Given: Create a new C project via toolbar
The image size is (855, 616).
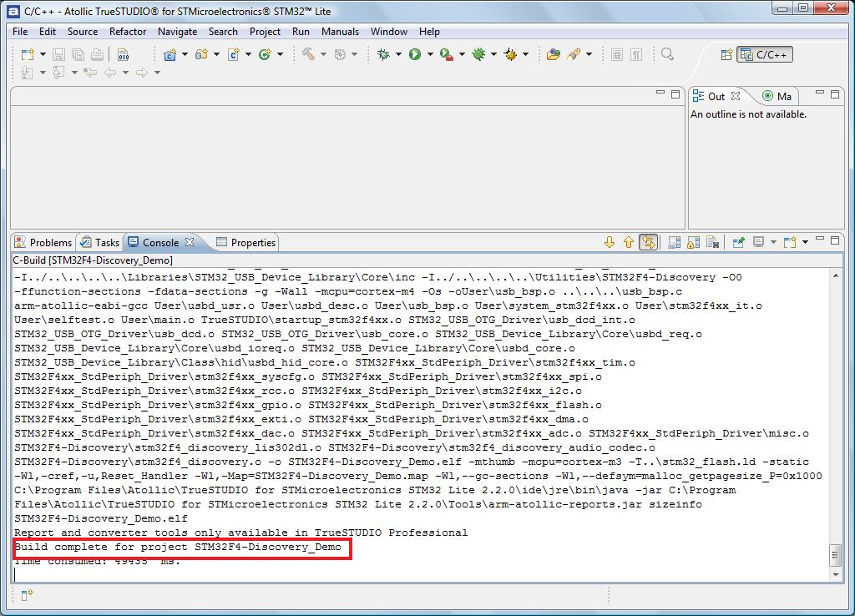Looking at the screenshot, I should click(x=169, y=54).
